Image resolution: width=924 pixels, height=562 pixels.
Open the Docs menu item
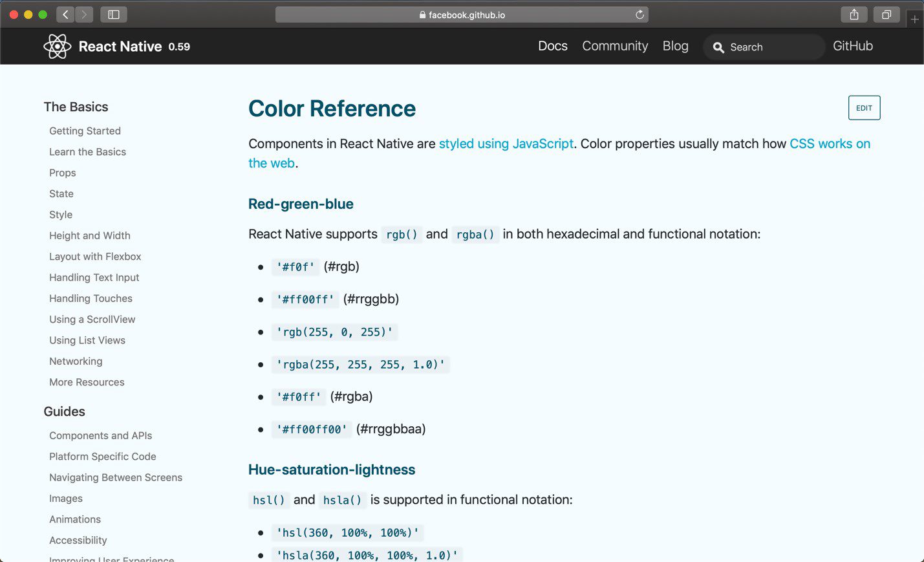553,46
